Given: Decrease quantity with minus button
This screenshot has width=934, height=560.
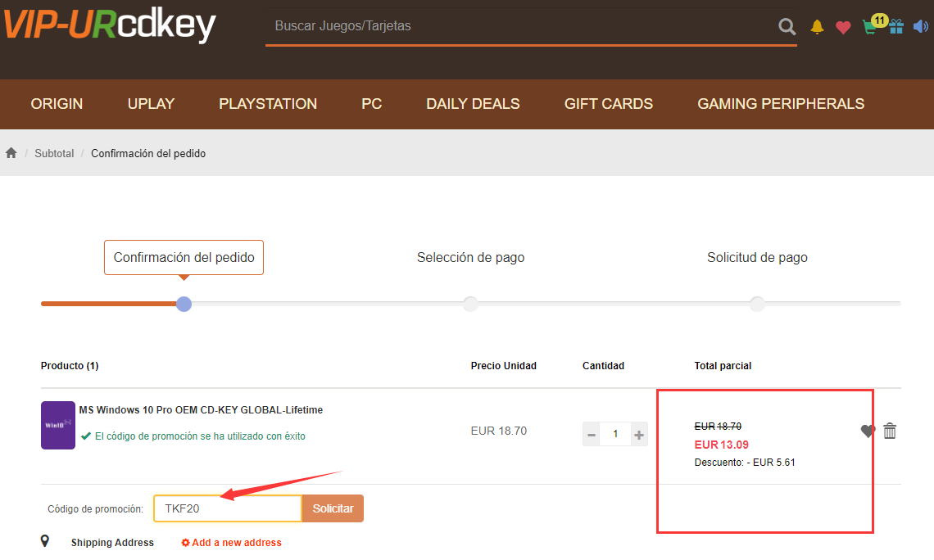Looking at the screenshot, I should pos(592,435).
